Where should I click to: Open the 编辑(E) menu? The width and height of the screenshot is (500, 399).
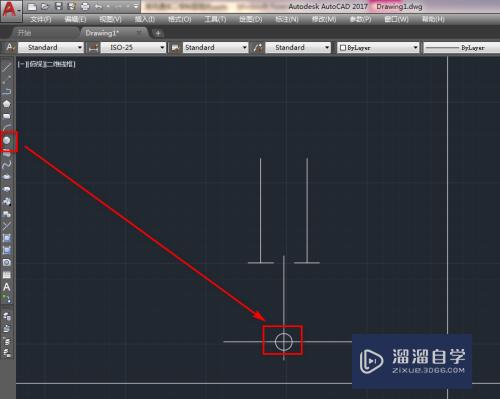(x=75, y=19)
